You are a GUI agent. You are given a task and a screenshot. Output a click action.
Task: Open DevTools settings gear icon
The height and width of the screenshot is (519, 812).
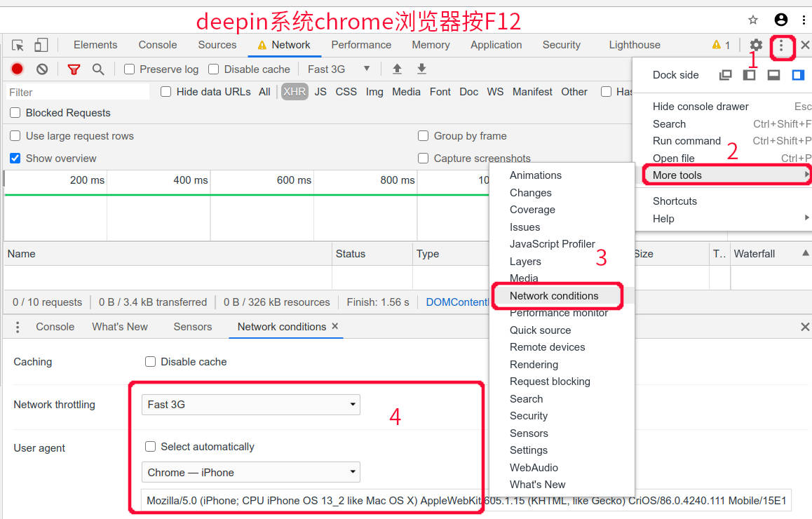(756, 45)
